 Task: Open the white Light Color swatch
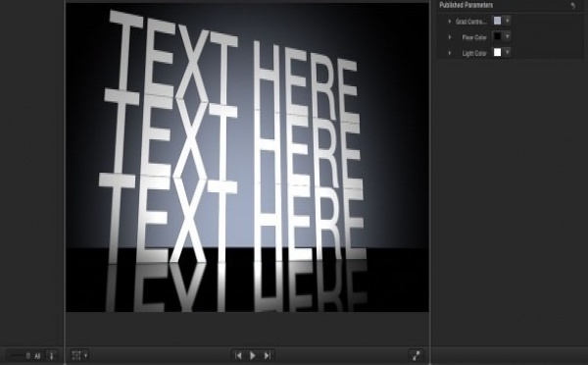pos(497,52)
